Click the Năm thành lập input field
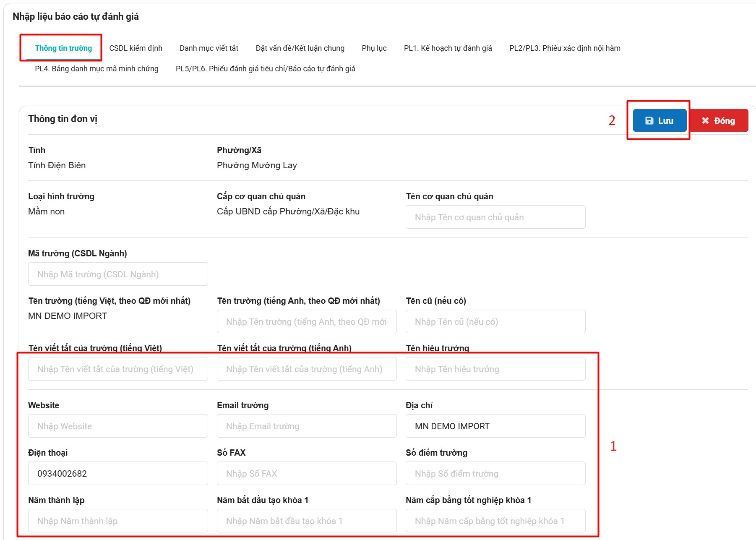The height and width of the screenshot is (540, 756). pos(118,521)
